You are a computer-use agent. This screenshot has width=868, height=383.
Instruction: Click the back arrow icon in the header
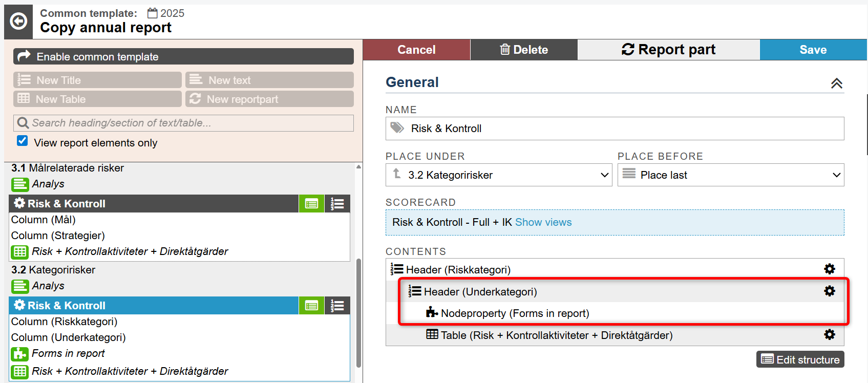(x=18, y=22)
